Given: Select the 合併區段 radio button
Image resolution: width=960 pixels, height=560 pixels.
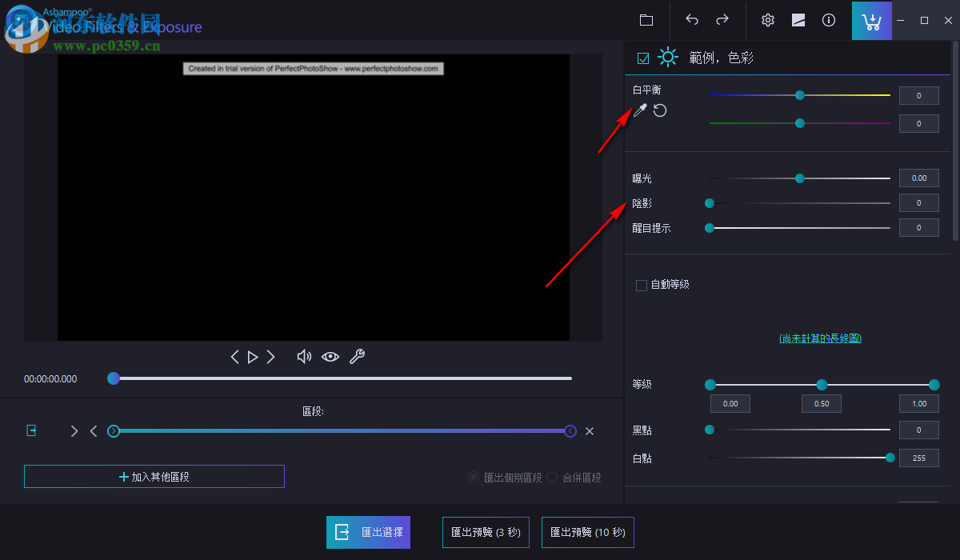Looking at the screenshot, I should (x=552, y=478).
